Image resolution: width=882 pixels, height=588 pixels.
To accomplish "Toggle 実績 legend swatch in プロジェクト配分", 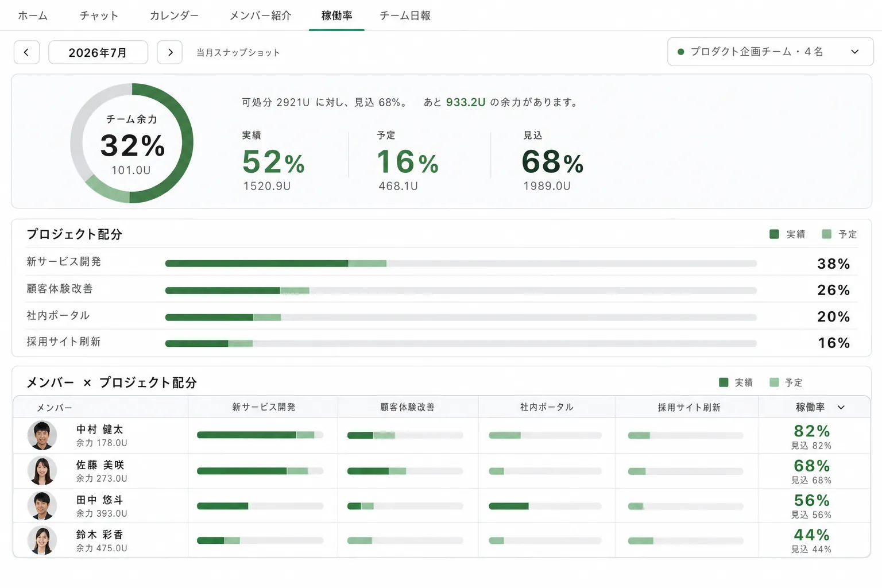I will coord(774,234).
